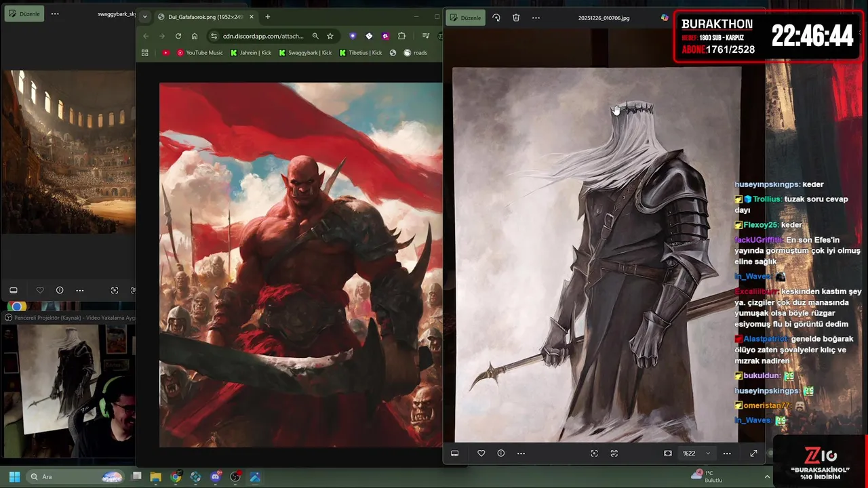Open media control icon in Chrome toolbar
The height and width of the screenshot is (488, 868).
[425, 36]
